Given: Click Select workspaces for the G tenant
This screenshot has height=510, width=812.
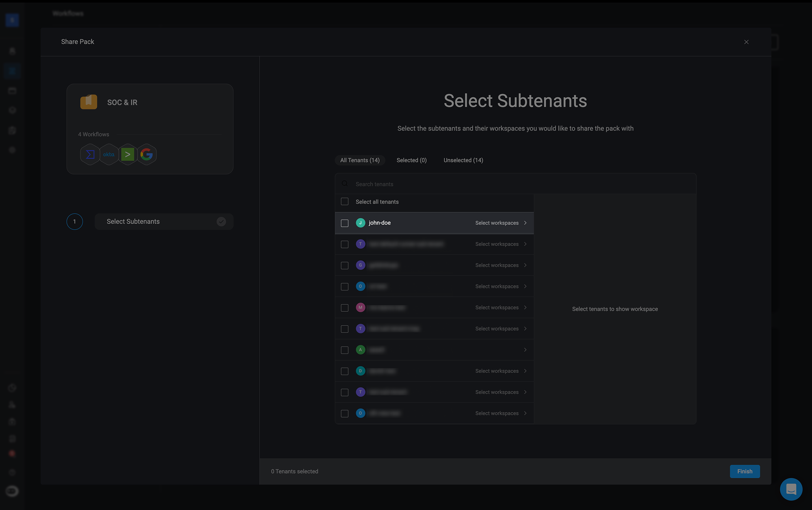Looking at the screenshot, I should coord(497,265).
